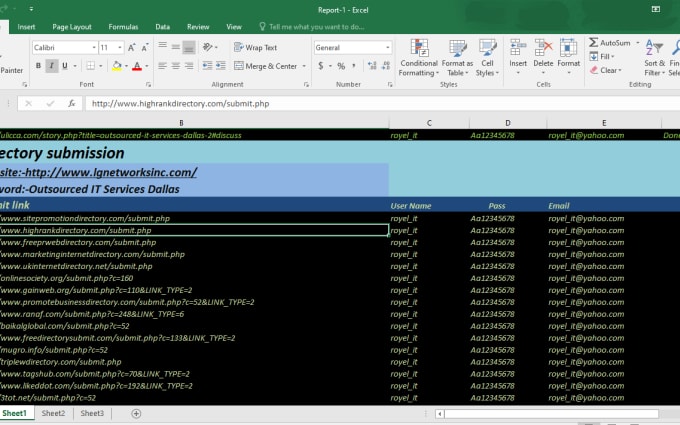Open the Clear menu
Viewport: 680px width, 425px height.
pos(605,70)
